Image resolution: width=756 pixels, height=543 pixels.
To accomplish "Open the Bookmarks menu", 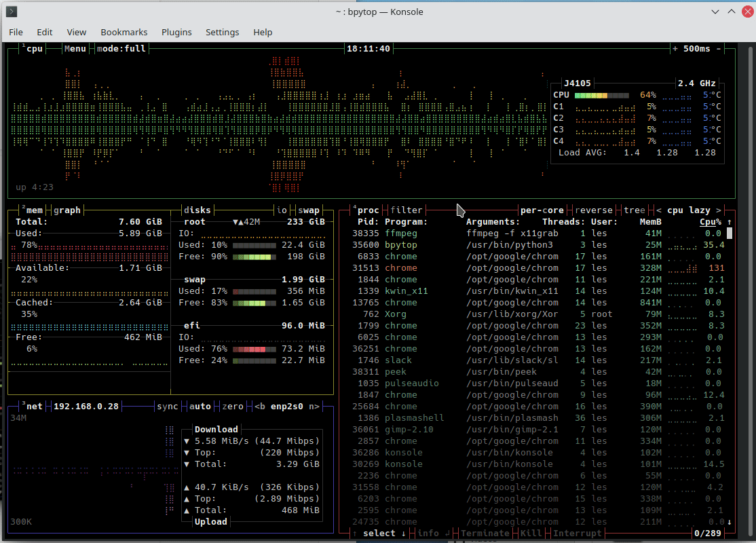I will click(124, 33).
